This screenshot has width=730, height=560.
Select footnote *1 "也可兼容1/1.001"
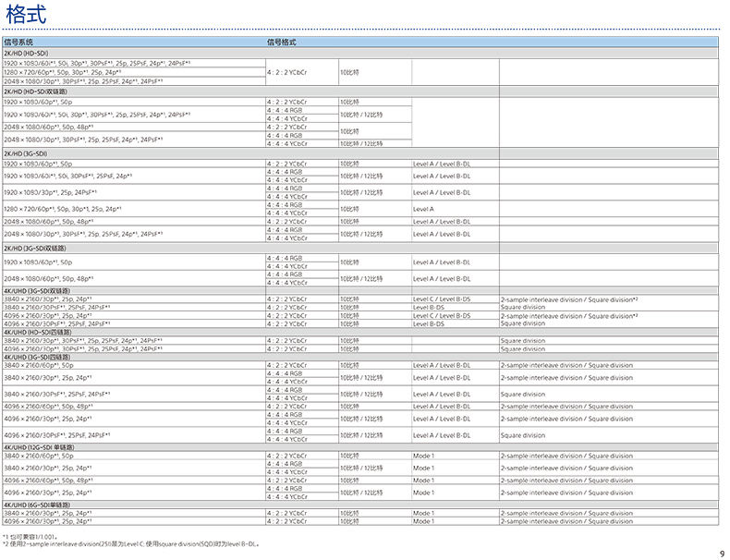[x=30, y=537]
